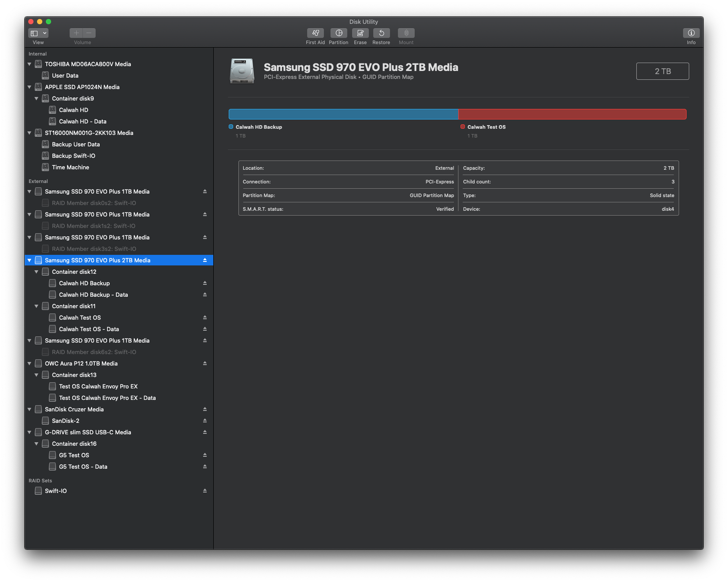Eject the Calwah HD Backup volume
The image size is (728, 582).
point(205,284)
